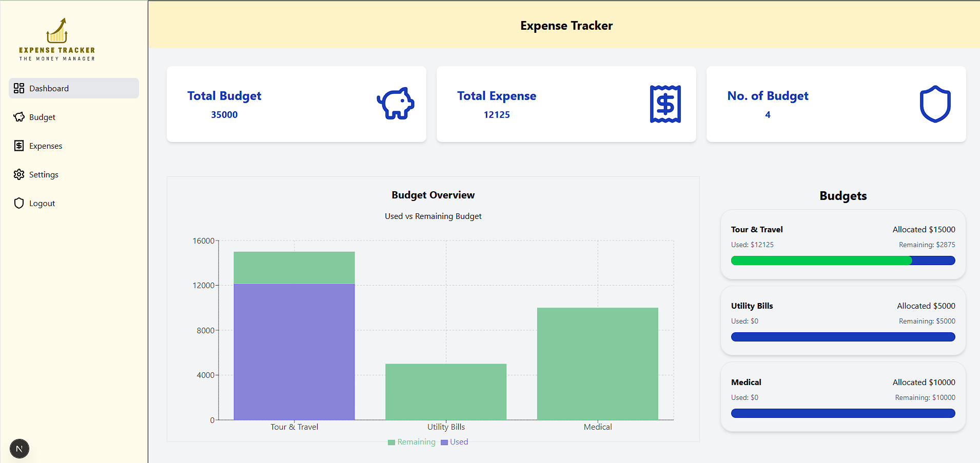Image resolution: width=980 pixels, height=463 pixels.
Task: Select the Medical budget card
Action: coord(842,397)
